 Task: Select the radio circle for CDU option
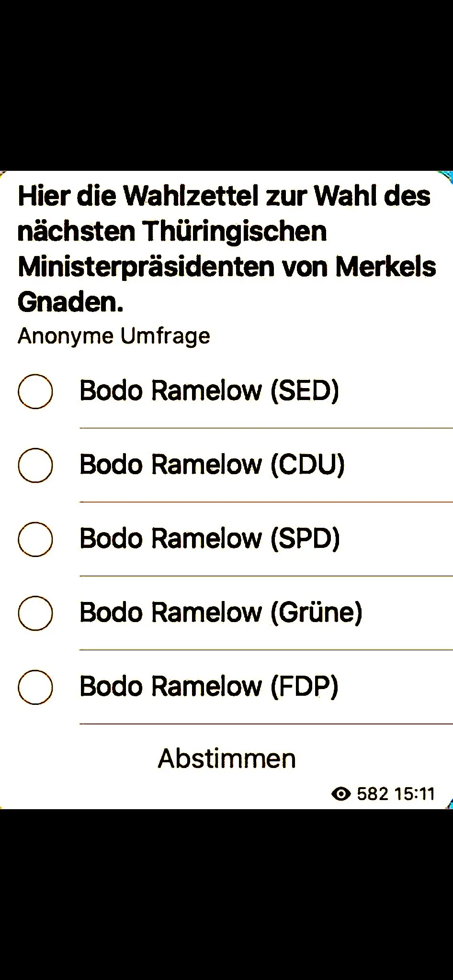pos(35,465)
